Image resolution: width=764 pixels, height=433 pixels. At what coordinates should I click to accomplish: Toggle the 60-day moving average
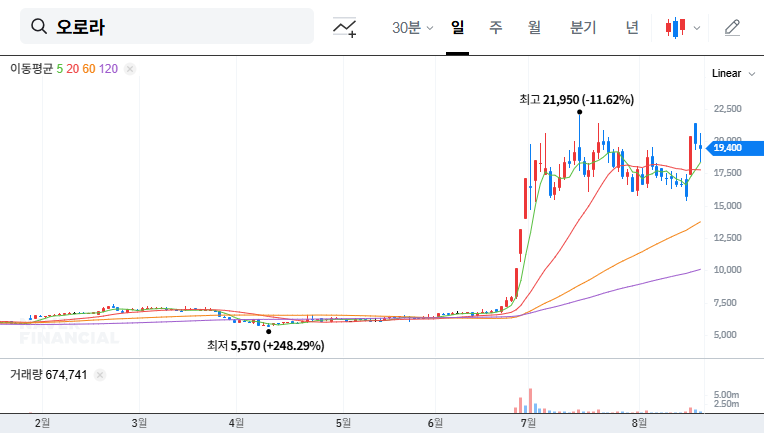tap(89, 69)
